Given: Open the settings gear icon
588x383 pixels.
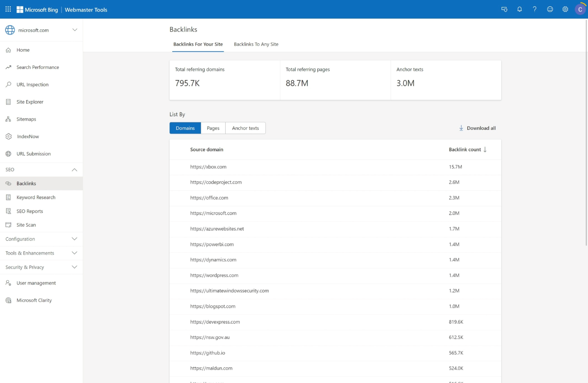Looking at the screenshot, I should (x=565, y=9).
